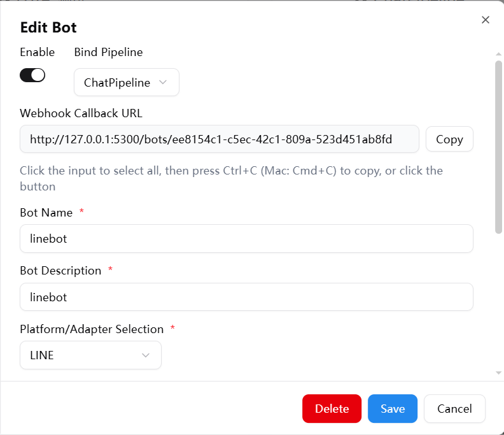The height and width of the screenshot is (435, 504).
Task: Click the "Webhook Callback URL" label
Action: (x=81, y=113)
